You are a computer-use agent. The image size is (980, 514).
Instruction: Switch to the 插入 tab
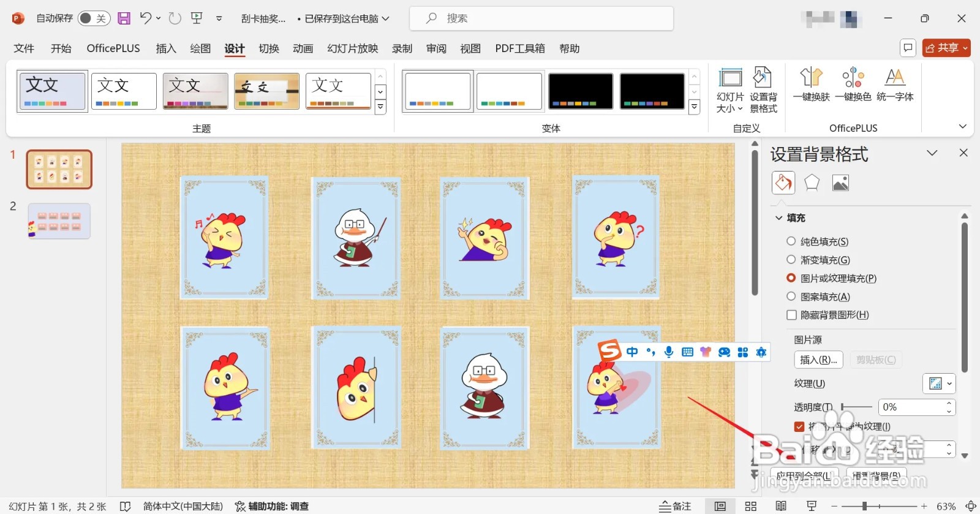pyautogui.click(x=166, y=48)
